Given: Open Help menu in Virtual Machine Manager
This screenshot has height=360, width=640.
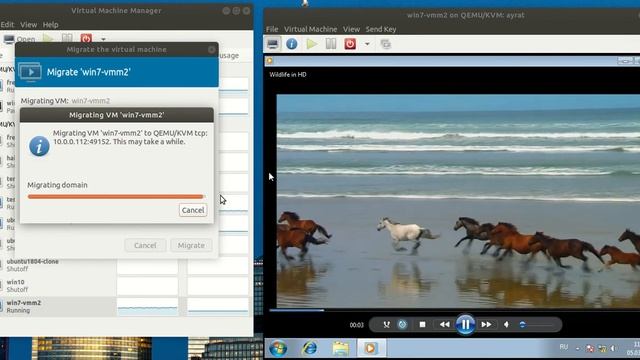Looking at the screenshot, I should tap(51, 24).
